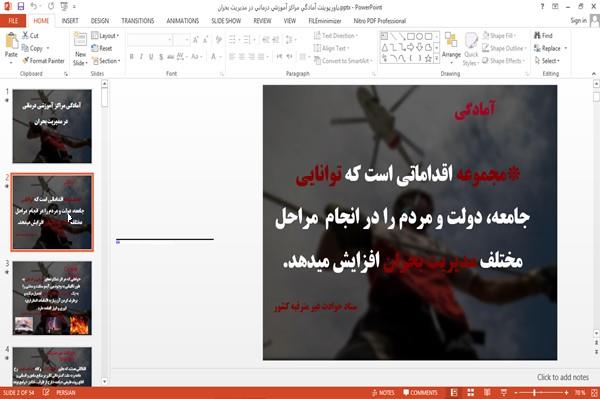Click Convert to SmartArt
Image resolution: width=600 pixels, height=399 pixels.
342,61
